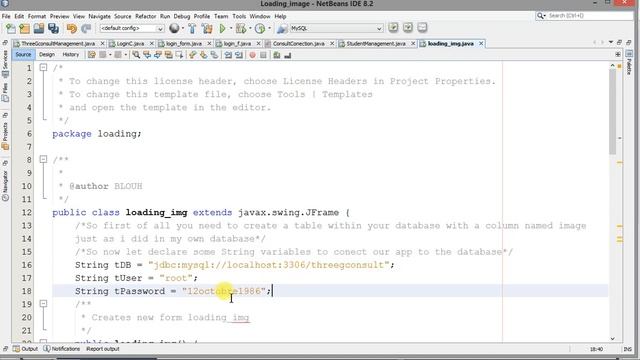The image size is (640, 360).
Task: Open the File menu
Action: (x=6, y=16)
